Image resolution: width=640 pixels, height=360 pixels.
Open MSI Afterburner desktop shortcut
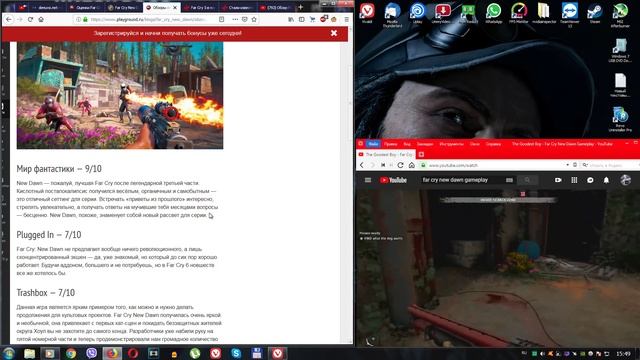click(620, 15)
